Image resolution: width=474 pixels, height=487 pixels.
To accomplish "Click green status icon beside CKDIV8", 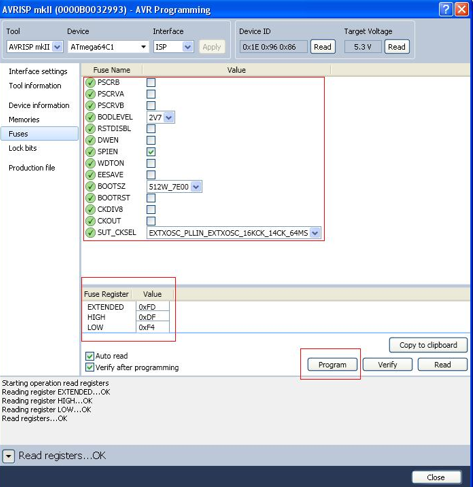I will 90,209.
